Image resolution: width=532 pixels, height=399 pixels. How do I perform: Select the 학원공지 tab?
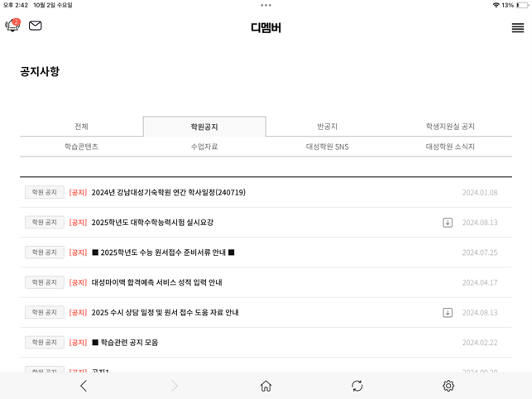point(204,127)
